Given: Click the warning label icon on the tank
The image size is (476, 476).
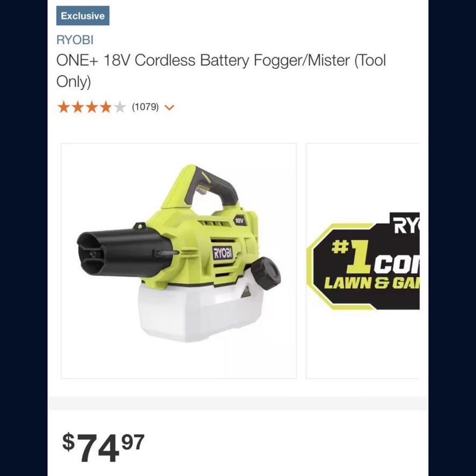Looking at the screenshot, I should click(x=246, y=292).
